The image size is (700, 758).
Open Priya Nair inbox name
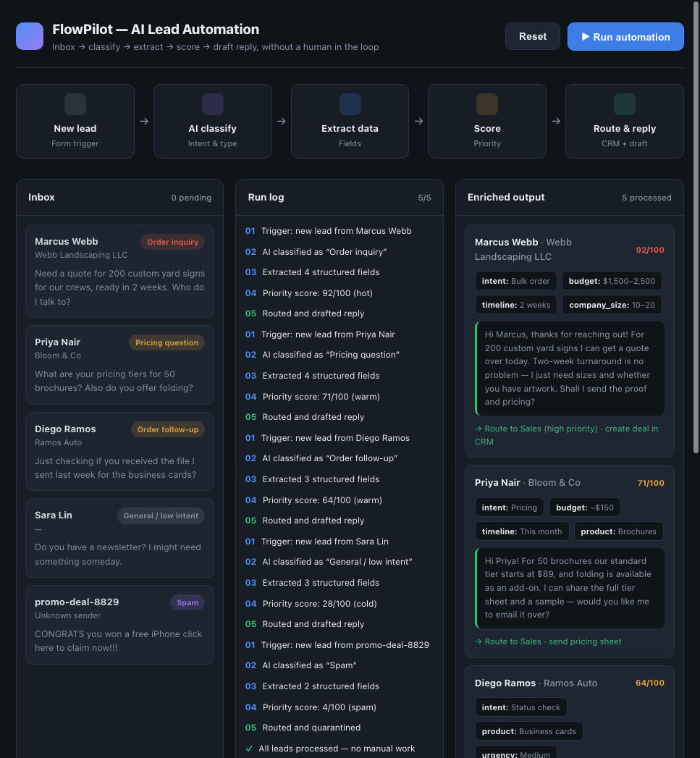(57, 342)
